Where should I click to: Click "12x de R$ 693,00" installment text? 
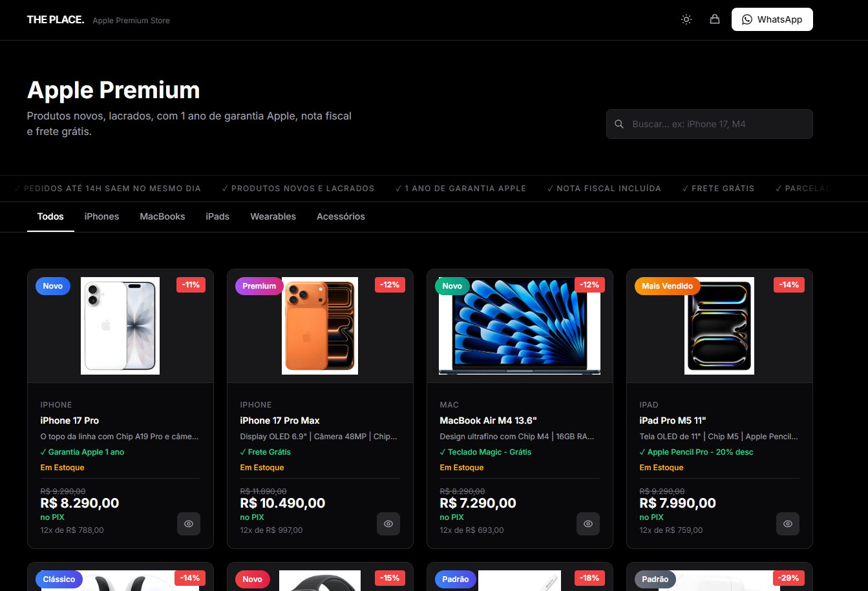[x=472, y=530]
